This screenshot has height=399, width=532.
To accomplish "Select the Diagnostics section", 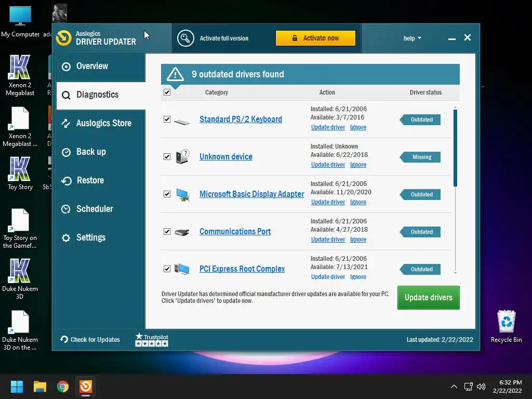I will click(101, 95).
